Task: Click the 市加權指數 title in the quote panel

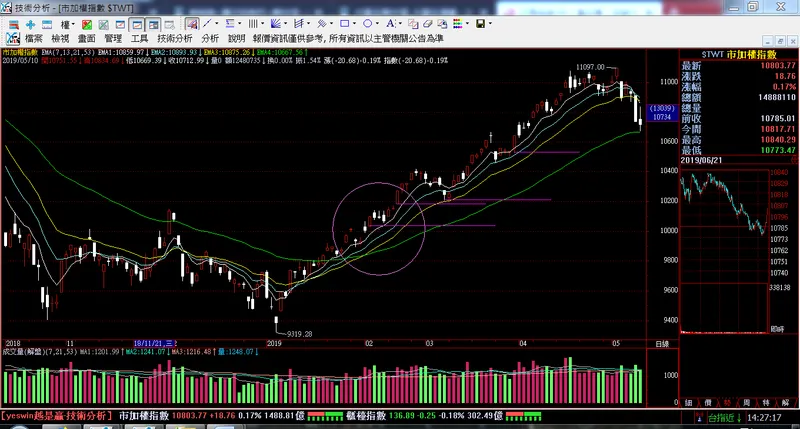Action: pyautogui.click(x=751, y=55)
